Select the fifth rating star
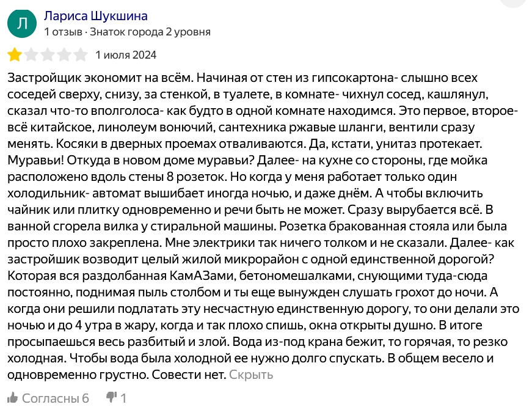This screenshot has width=532, height=407. [81, 55]
